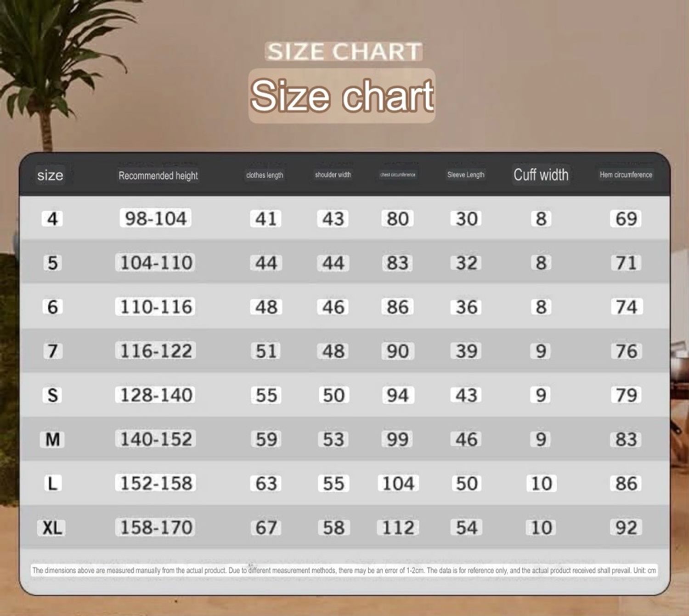Click the 128-140 height range cell

[x=156, y=395]
